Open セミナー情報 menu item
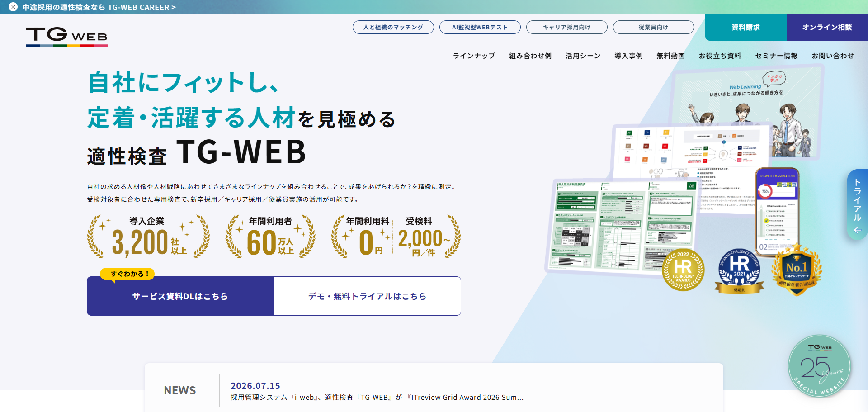 (777, 56)
